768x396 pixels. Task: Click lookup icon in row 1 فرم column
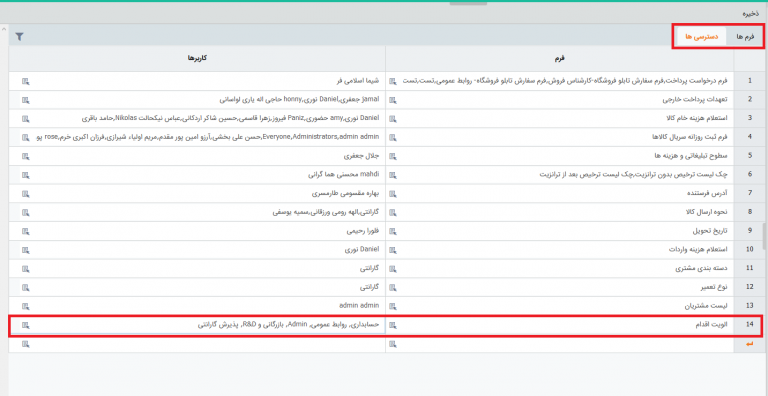coord(393,81)
